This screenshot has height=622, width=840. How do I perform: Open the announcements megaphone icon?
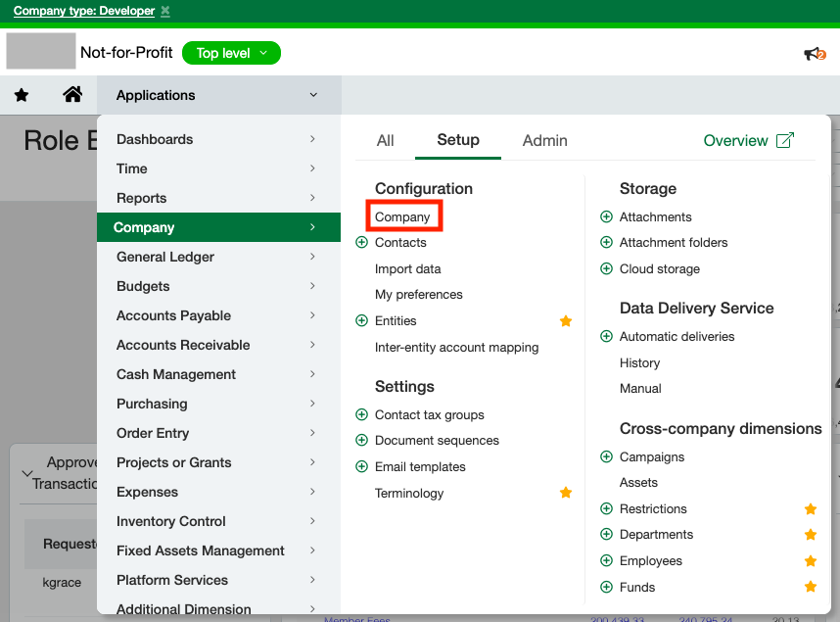[815, 54]
